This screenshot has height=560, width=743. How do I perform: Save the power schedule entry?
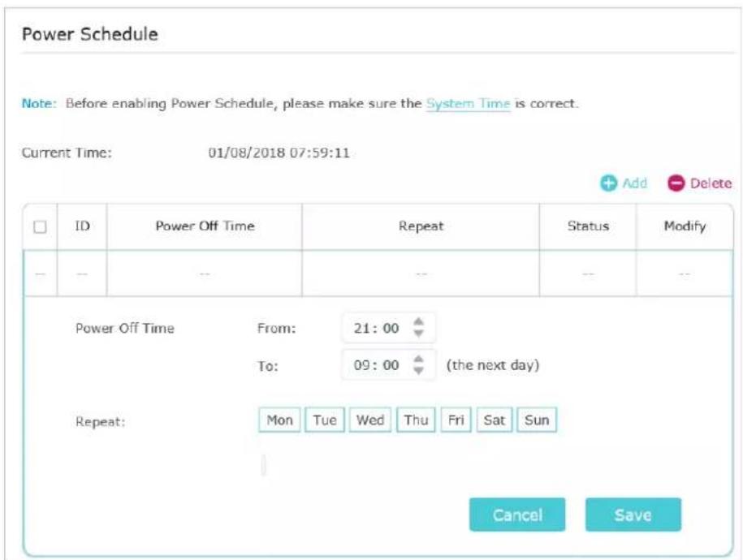(x=633, y=515)
